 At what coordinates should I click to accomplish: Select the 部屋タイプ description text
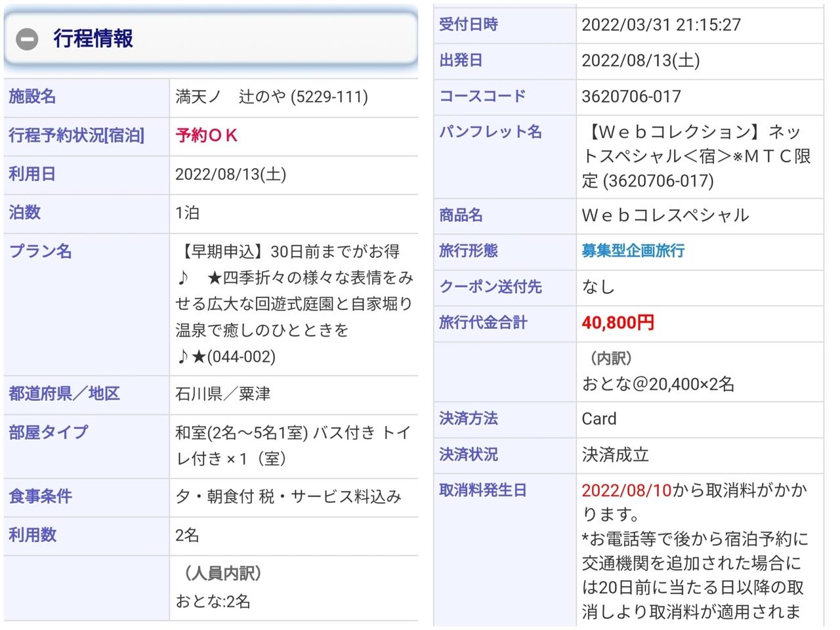293,446
